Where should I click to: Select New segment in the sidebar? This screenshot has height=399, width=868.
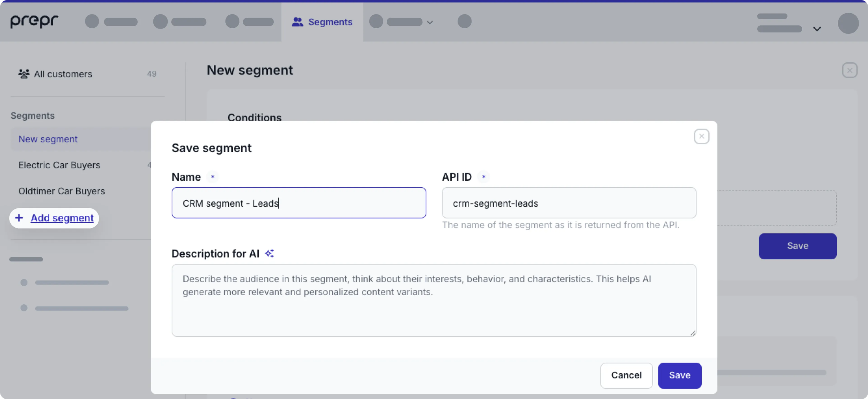coord(48,139)
